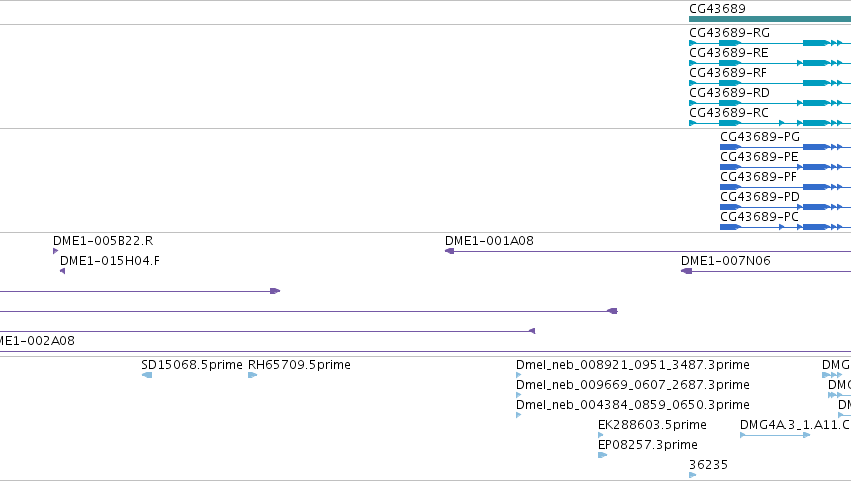851x481 pixels.
Task: Open the CG43689-RF transcript feature
Action: point(770,83)
